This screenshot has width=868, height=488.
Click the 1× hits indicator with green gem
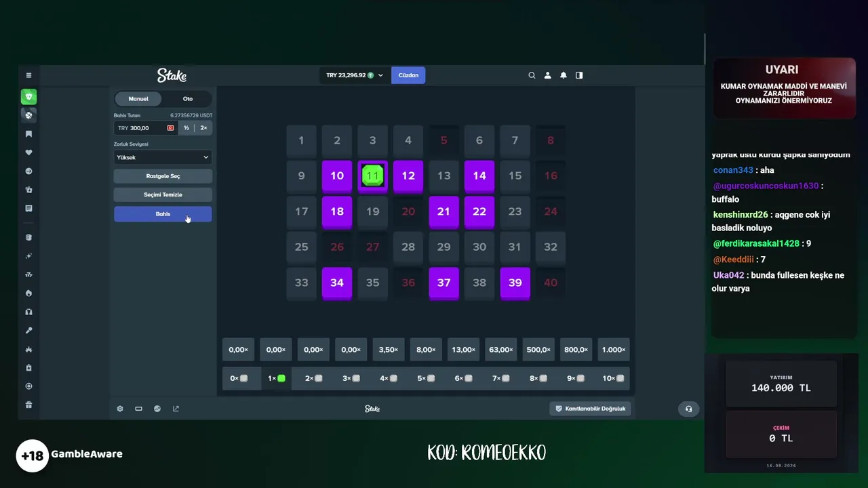click(x=276, y=378)
